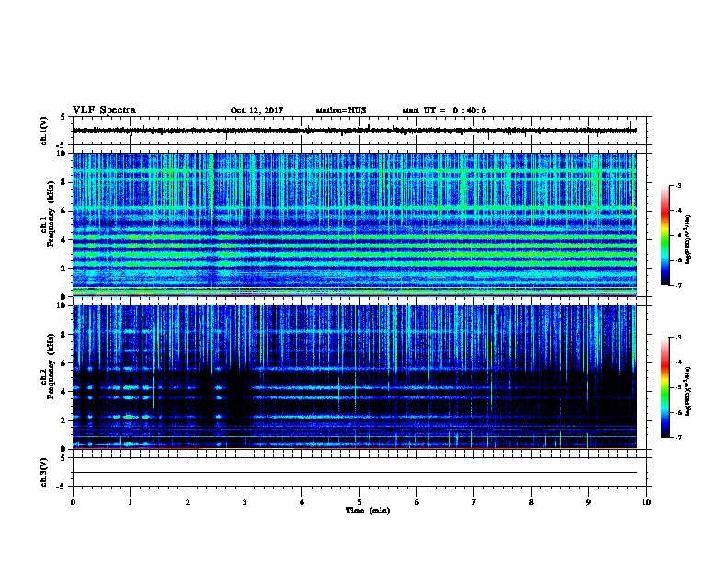
Task: Click the ch.1 spectrogram color scale bar
Action: click(x=665, y=236)
